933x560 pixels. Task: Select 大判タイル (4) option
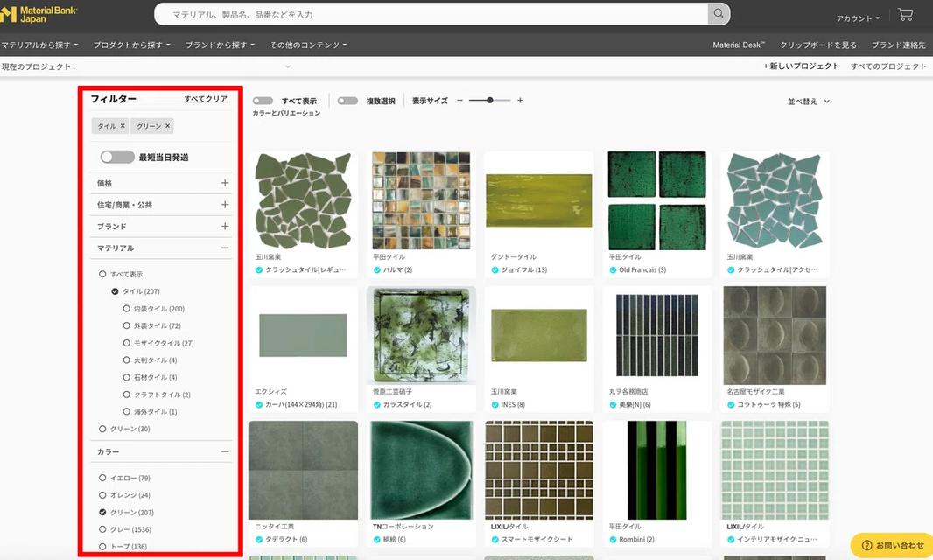click(126, 360)
